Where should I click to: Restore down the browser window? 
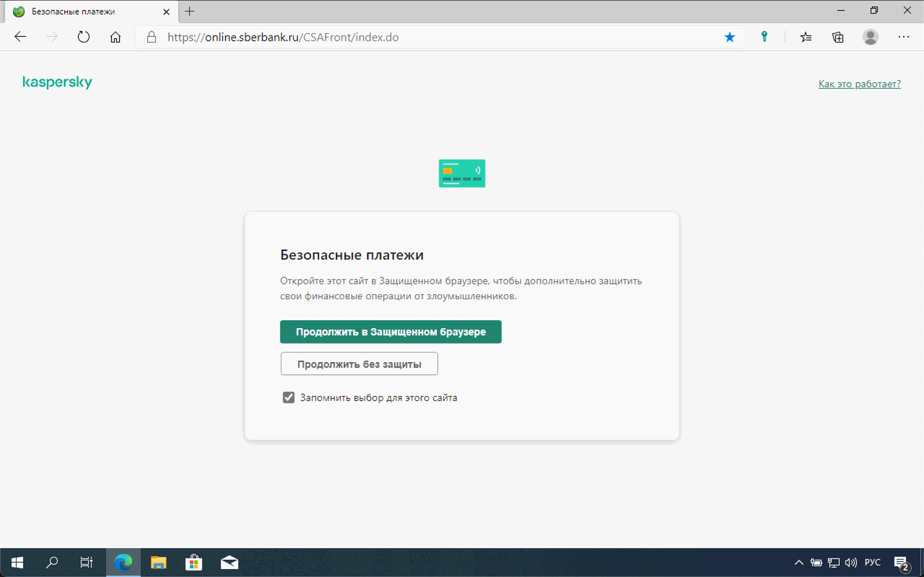(x=874, y=10)
